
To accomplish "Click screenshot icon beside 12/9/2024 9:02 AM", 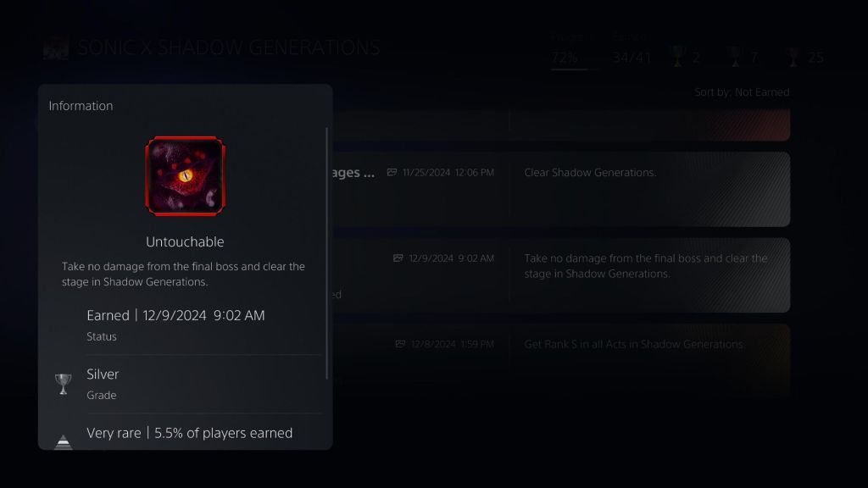I will pyautogui.click(x=398, y=258).
